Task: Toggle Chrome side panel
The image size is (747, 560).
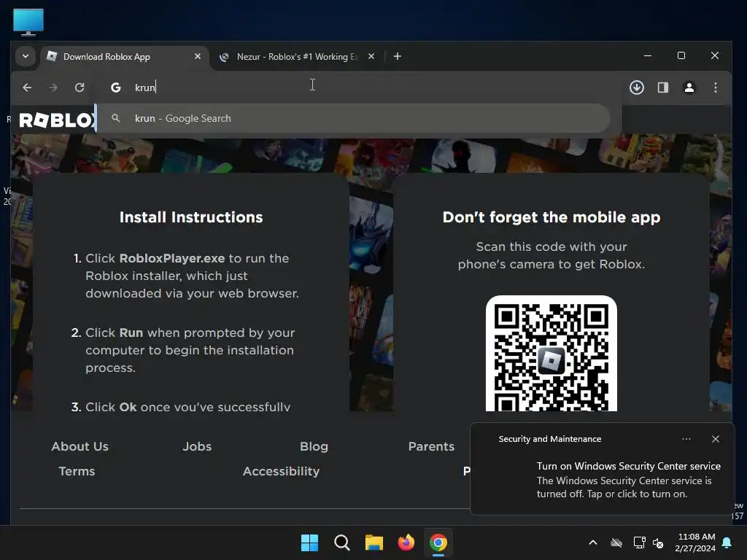Action: 662,87
